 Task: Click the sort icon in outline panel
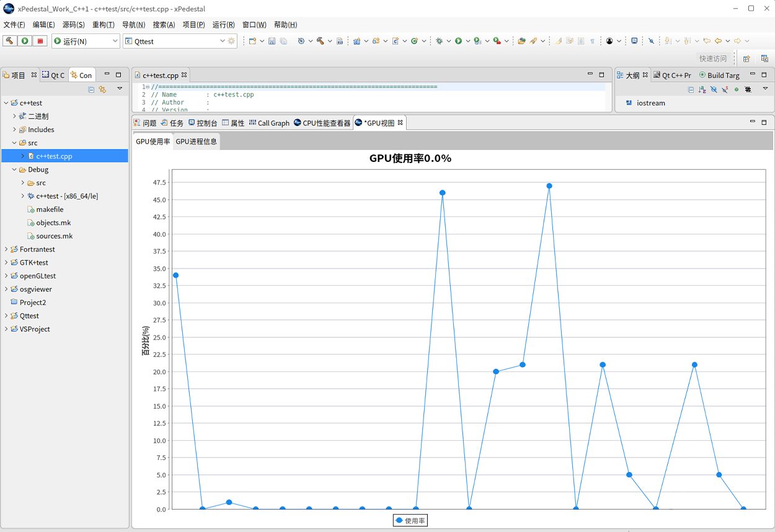coord(702,89)
